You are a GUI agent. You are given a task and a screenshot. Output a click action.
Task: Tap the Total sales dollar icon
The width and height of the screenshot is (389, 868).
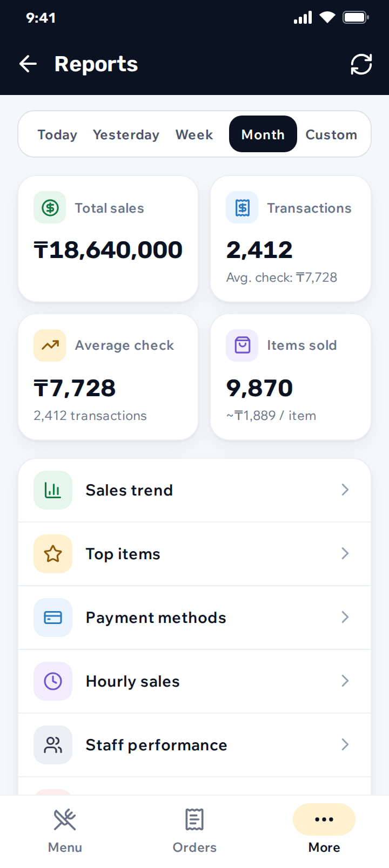[50, 207]
